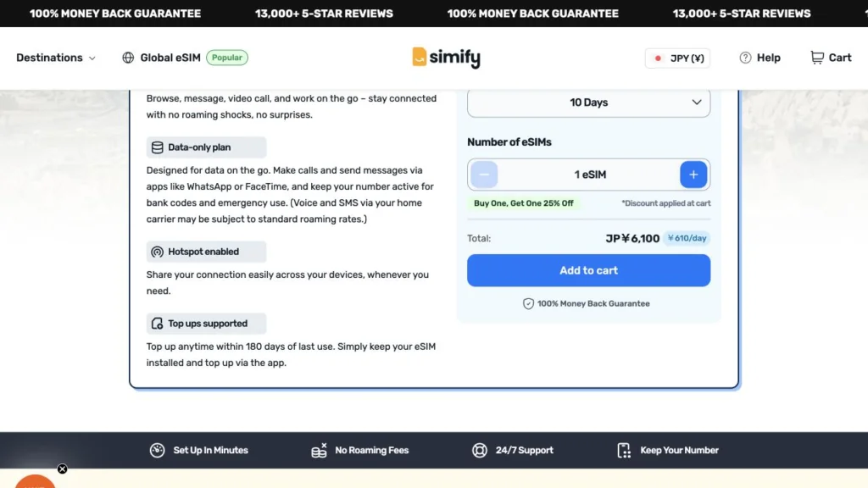Click the Buy One, Get One 25% Off badge
This screenshot has width=868, height=488.
524,203
